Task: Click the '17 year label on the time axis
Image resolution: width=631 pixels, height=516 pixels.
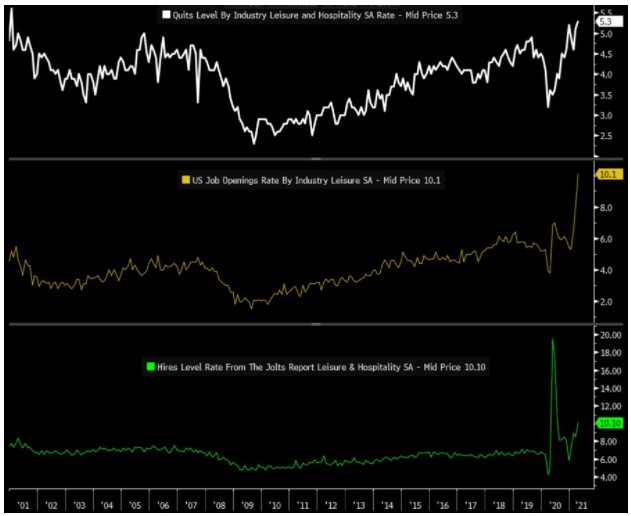Action: click(471, 505)
